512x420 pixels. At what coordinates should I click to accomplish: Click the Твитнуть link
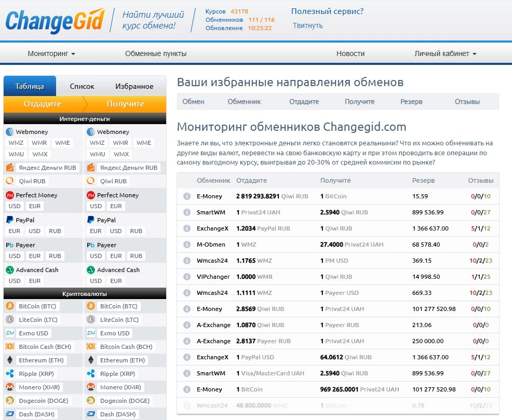307,25
